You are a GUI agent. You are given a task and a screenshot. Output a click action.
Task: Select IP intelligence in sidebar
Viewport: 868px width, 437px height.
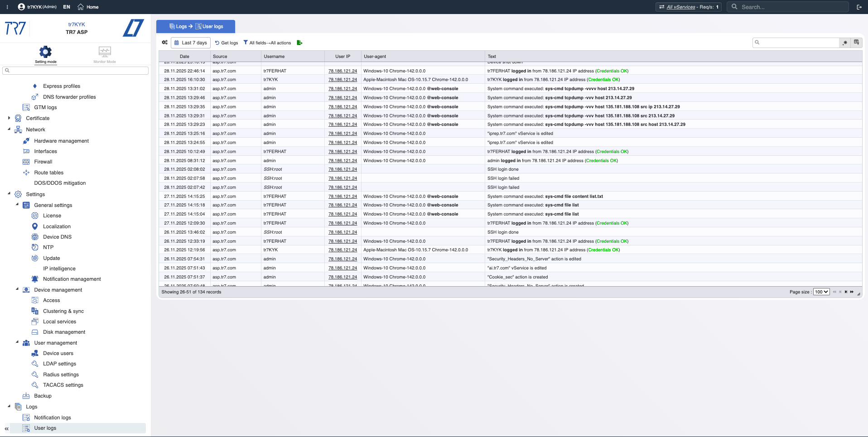coord(59,269)
